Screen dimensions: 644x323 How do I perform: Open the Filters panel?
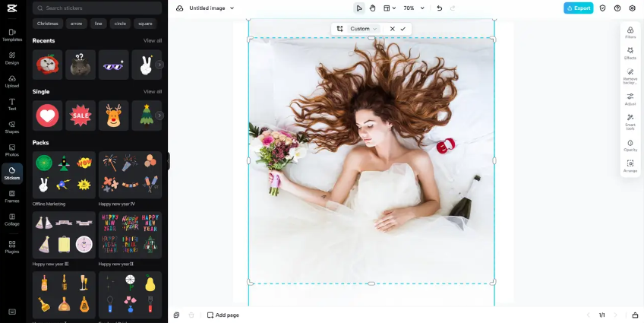(630, 32)
